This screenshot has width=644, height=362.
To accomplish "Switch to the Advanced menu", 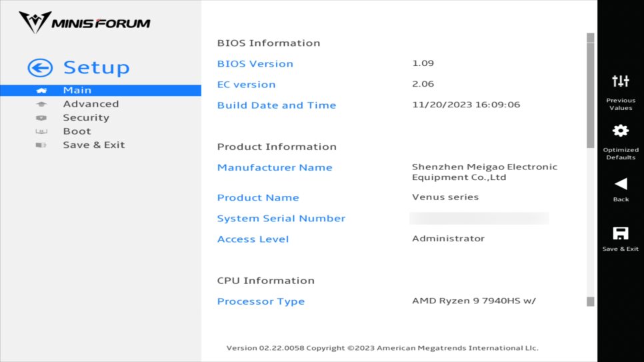I will 91,104.
